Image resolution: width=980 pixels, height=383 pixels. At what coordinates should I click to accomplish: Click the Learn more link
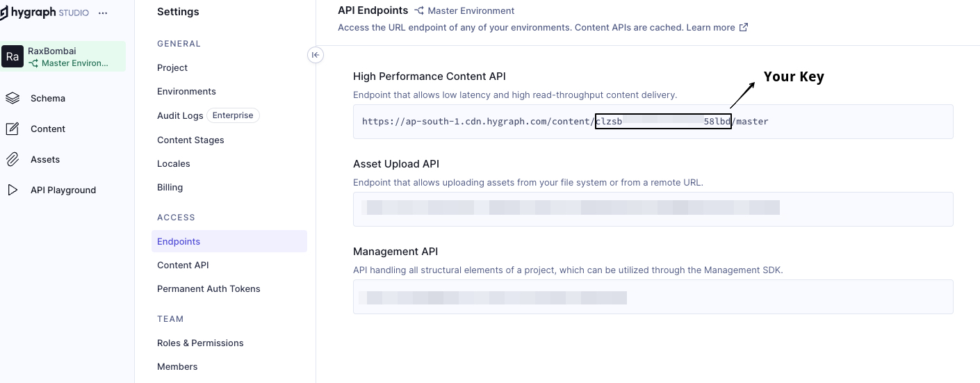pos(710,28)
